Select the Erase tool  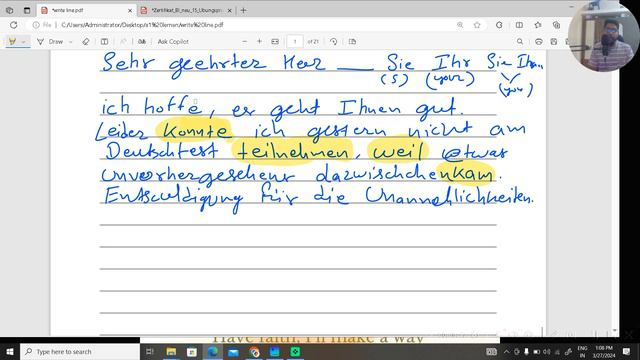(x=86, y=42)
